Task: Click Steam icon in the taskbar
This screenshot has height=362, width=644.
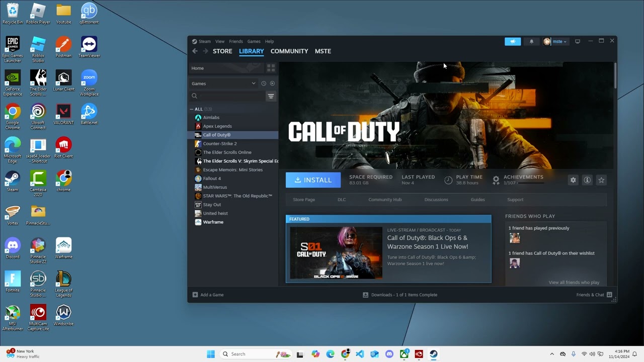Action: tap(434, 354)
